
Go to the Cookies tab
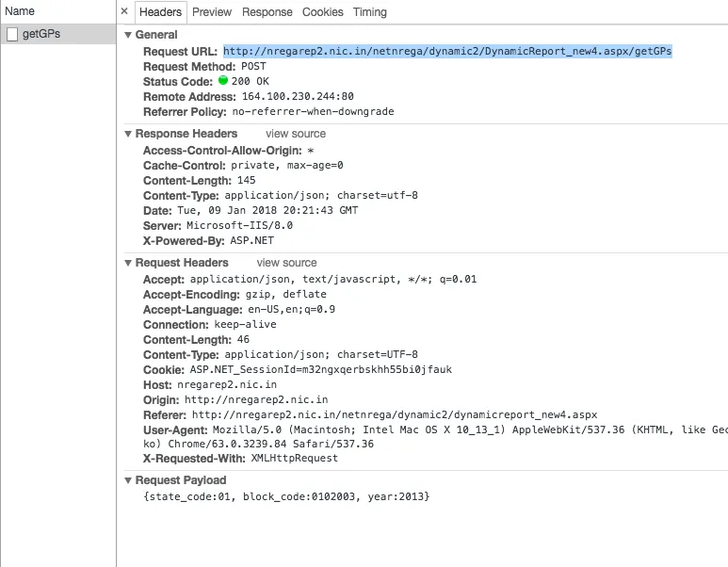coord(323,12)
